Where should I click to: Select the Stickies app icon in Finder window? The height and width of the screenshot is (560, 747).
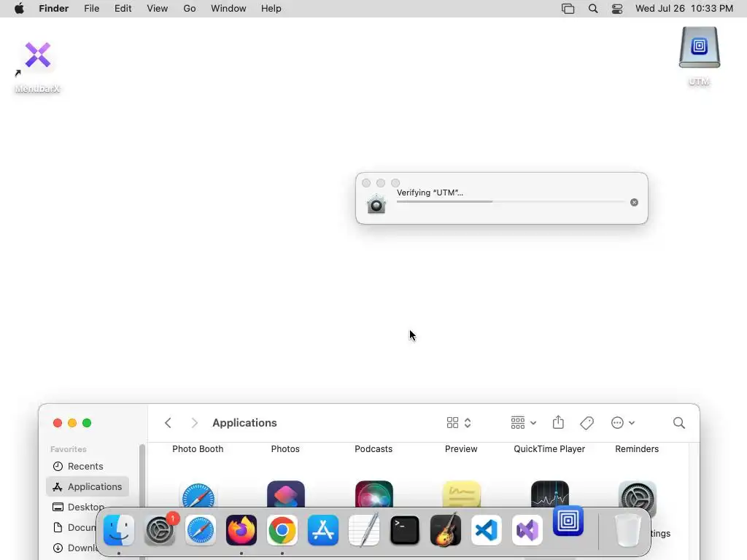click(x=462, y=494)
